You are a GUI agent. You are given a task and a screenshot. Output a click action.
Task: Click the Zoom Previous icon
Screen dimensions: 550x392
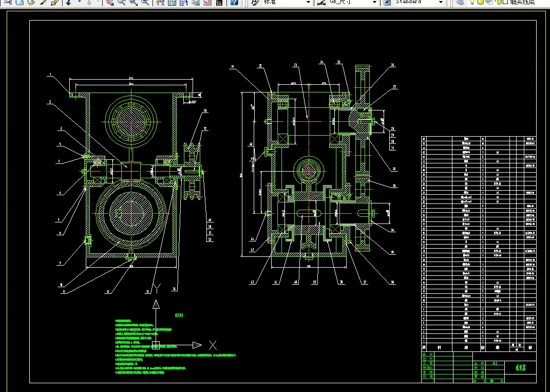point(145,2)
